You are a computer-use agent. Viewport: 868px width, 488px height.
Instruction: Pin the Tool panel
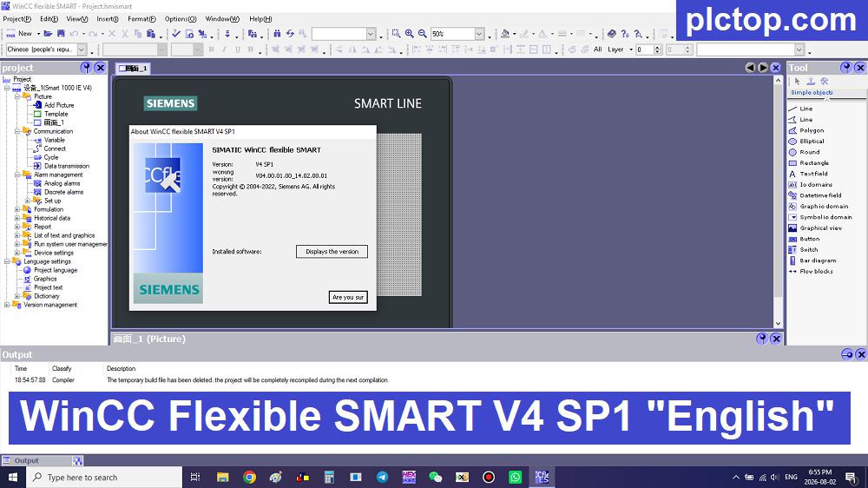(845, 68)
